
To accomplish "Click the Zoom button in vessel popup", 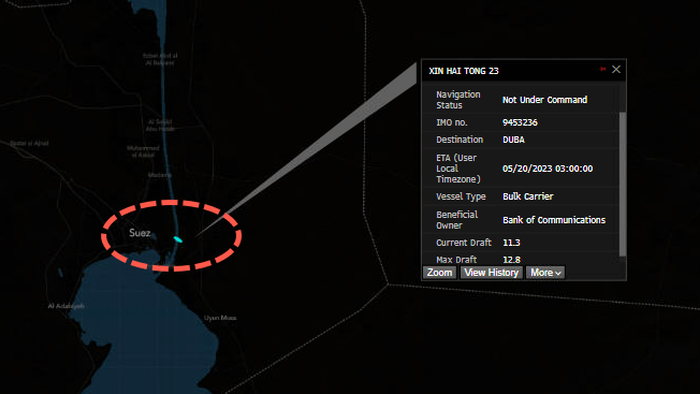I will point(439,273).
